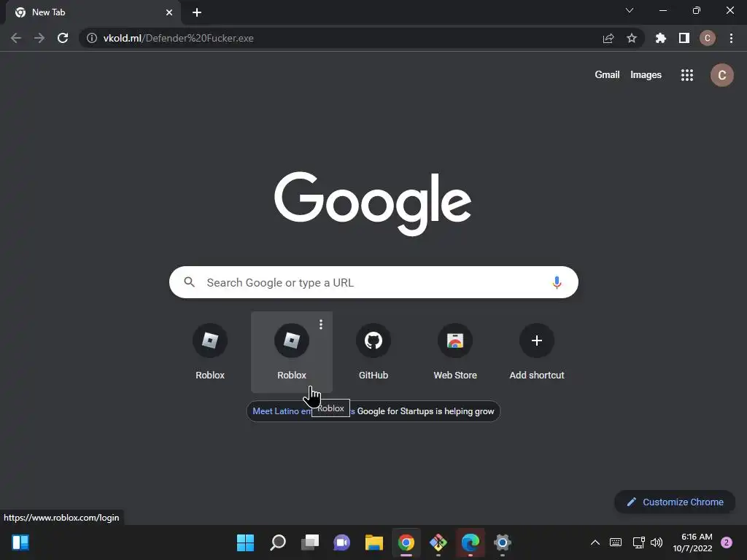Toggle the side panel icon

pyautogui.click(x=684, y=38)
